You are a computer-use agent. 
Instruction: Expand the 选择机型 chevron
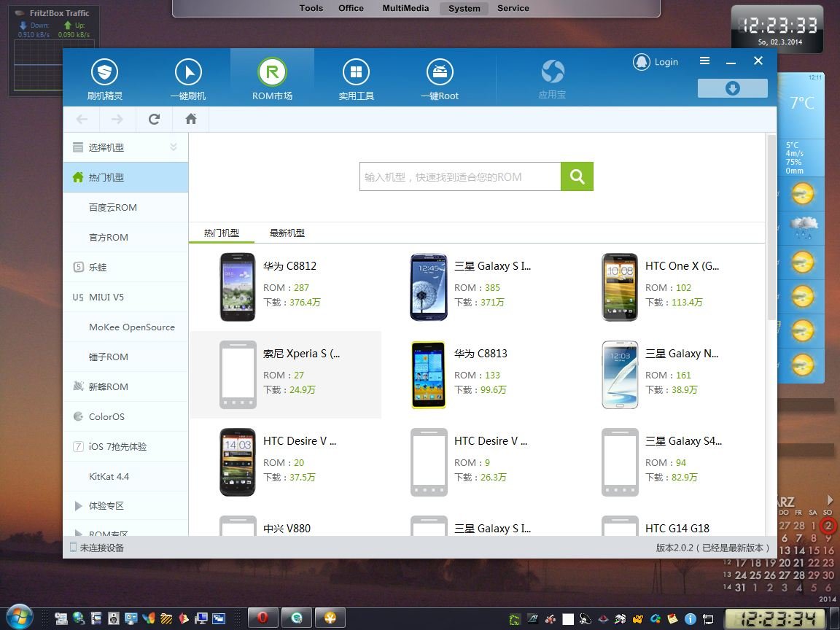(x=174, y=147)
